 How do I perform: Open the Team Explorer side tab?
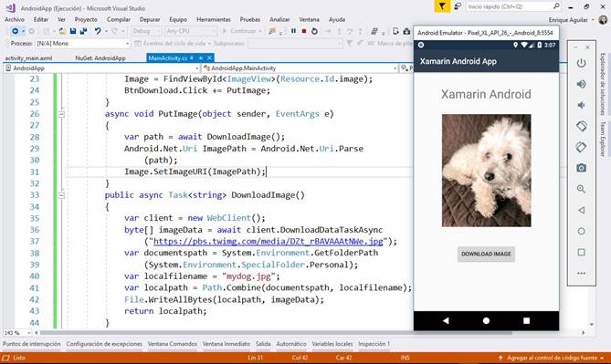coord(603,139)
